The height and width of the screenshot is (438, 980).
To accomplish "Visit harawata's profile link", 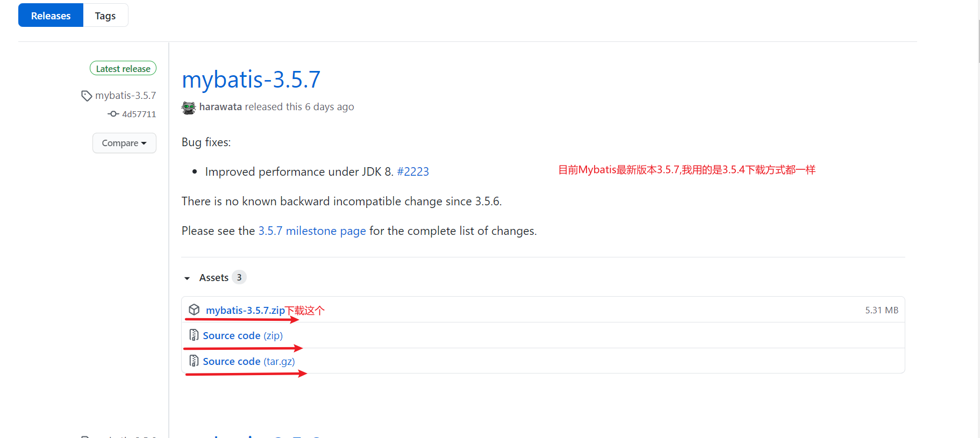I will [220, 106].
